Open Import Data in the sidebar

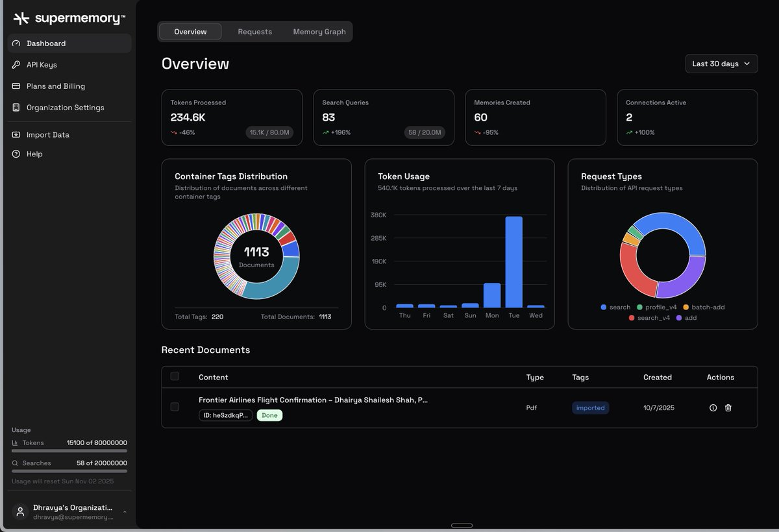[69, 135]
